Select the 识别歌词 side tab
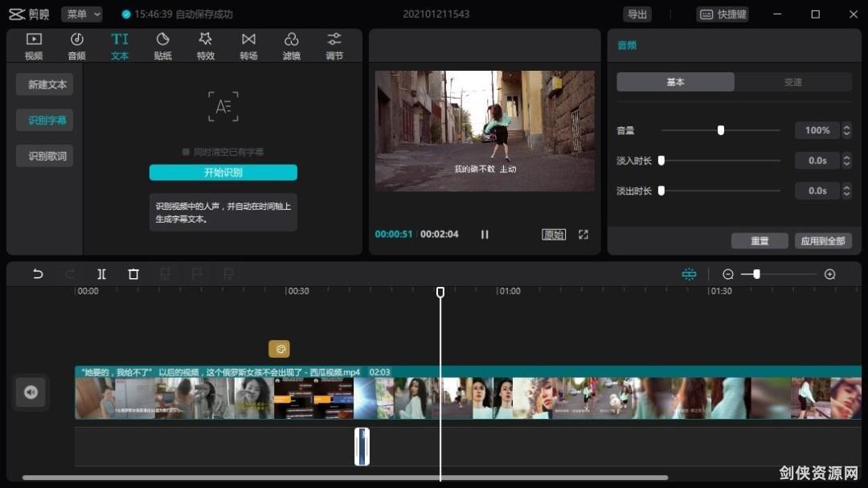This screenshot has width=868, height=488. point(47,156)
